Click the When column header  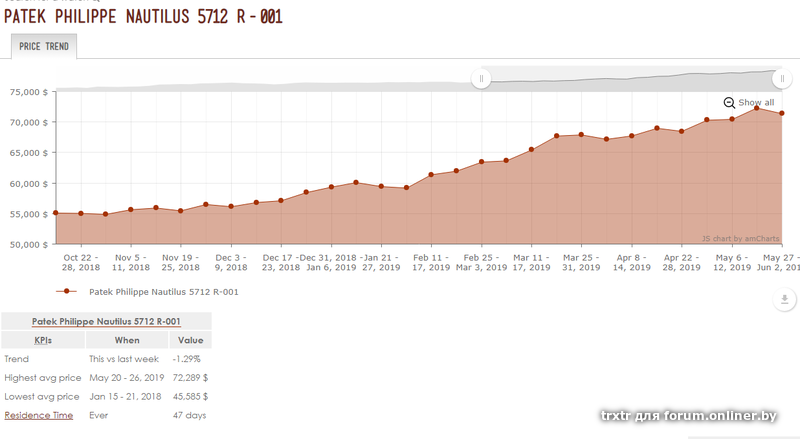coord(127,340)
